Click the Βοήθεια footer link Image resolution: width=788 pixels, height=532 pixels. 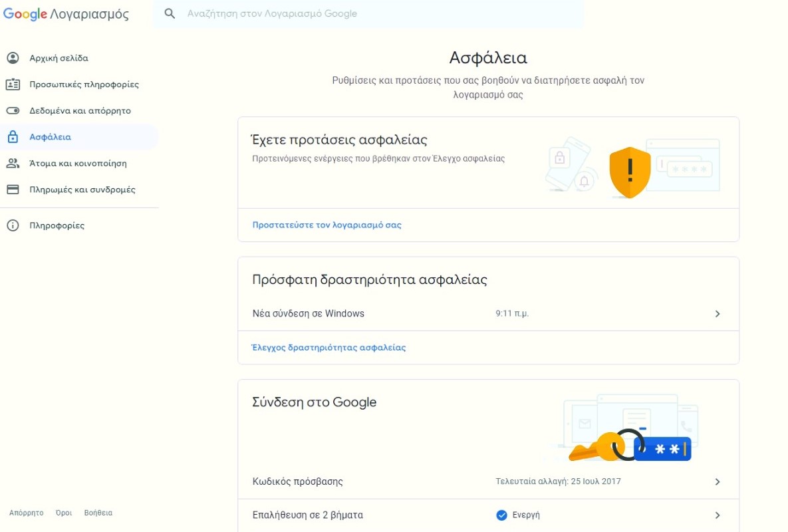click(98, 513)
